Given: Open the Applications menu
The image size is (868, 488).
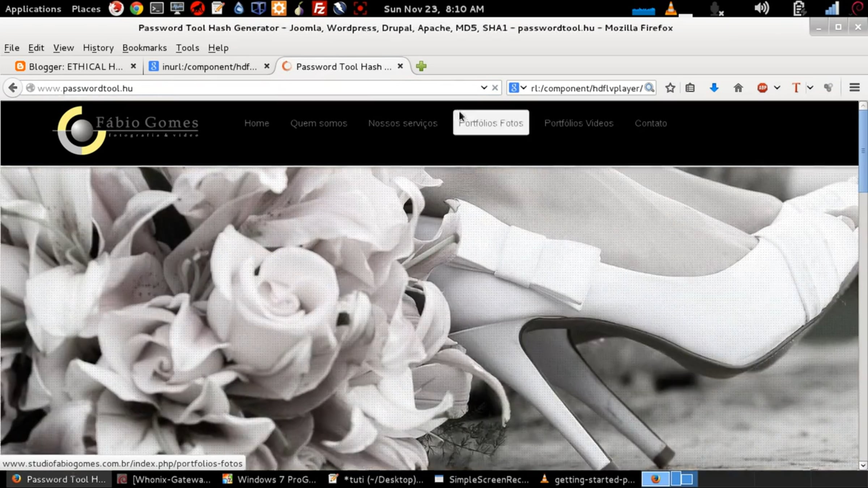Looking at the screenshot, I should [33, 9].
